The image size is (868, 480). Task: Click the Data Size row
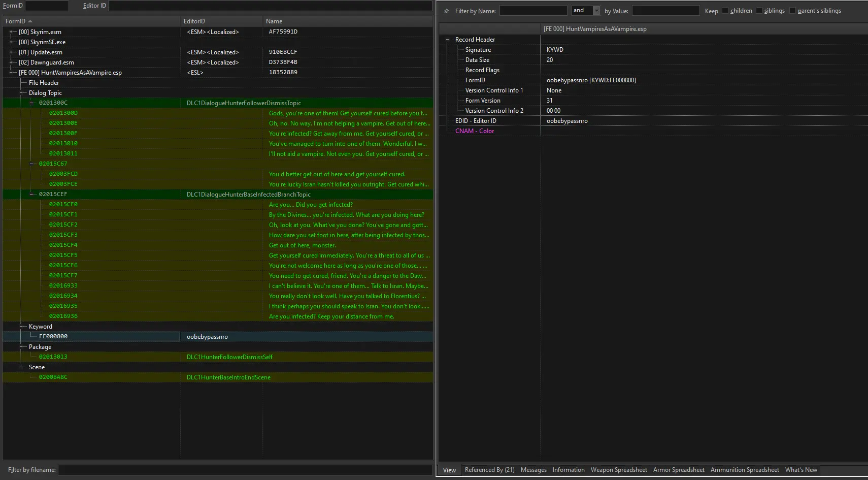[653, 60]
